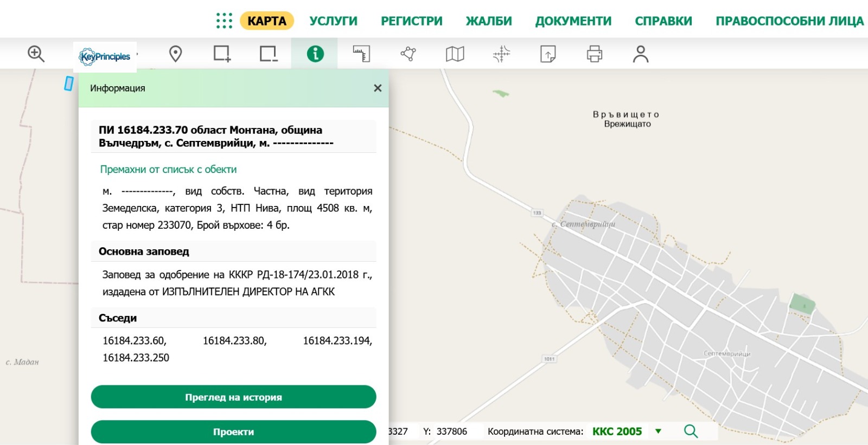Image resolution: width=868 pixels, height=445 pixels.
Task: Open the user profile icon
Action: pos(641,54)
